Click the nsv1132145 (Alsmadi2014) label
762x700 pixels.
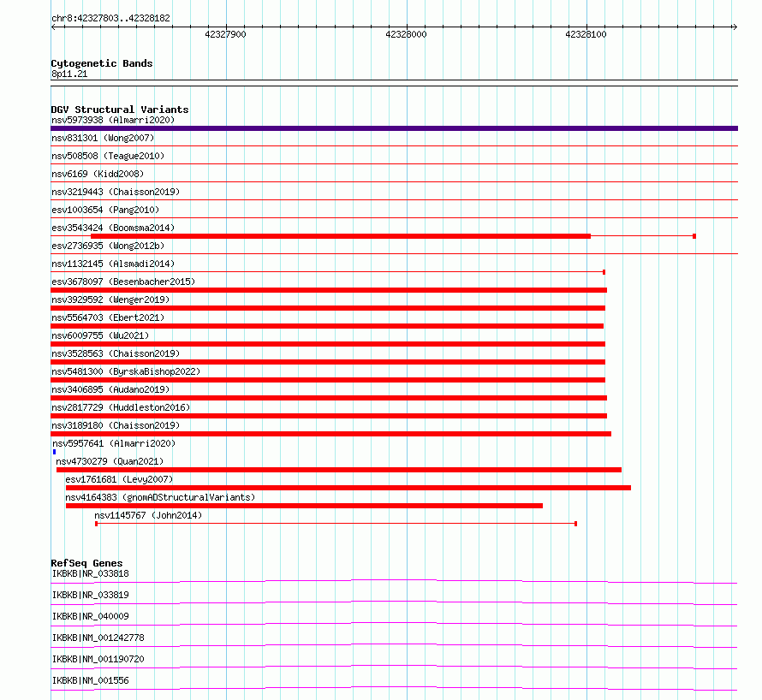coord(113,264)
